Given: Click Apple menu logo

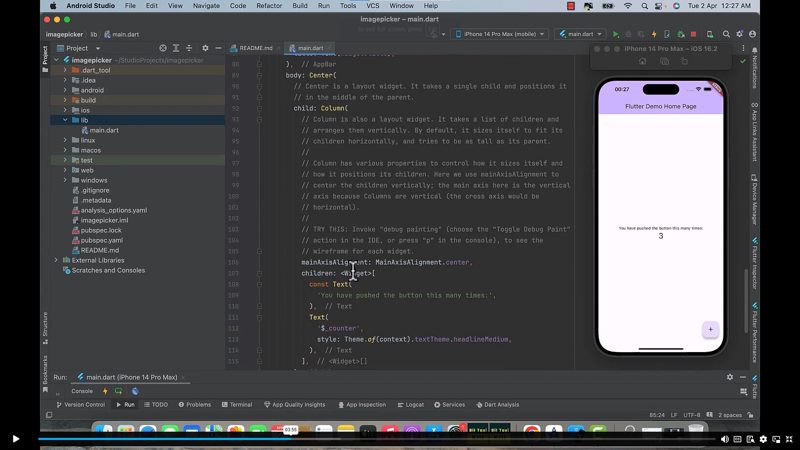Looking at the screenshot, I should coord(53,6).
